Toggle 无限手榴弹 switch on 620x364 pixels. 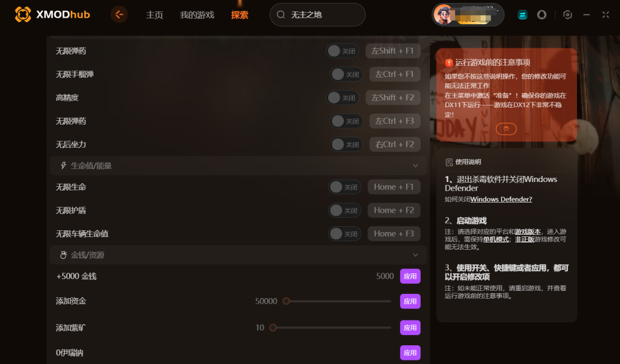pos(346,74)
